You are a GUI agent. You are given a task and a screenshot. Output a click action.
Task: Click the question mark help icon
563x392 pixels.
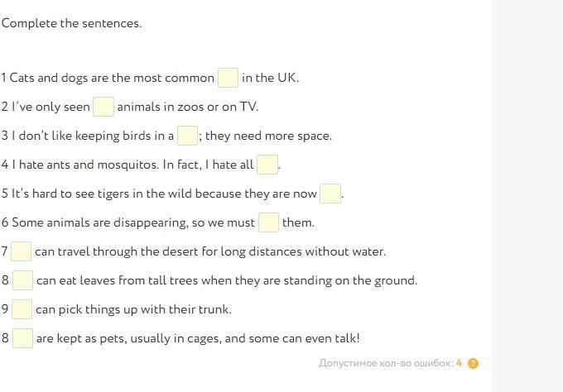473,363
